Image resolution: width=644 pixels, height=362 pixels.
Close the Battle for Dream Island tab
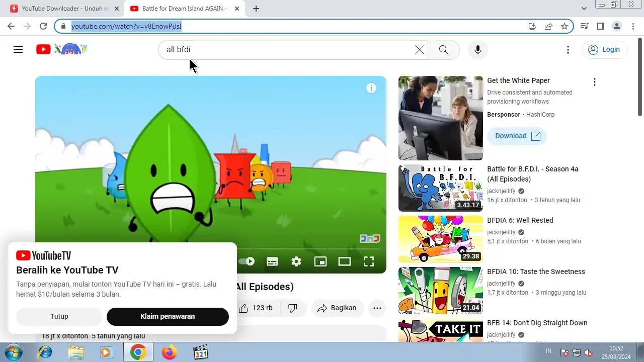click(237, 9)
